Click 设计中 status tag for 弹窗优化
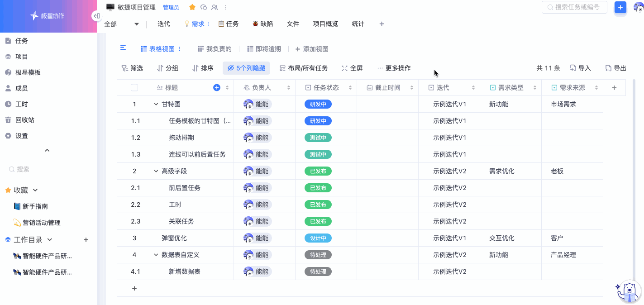The height and width of the screenshot is (305, 644). [318, 238]
